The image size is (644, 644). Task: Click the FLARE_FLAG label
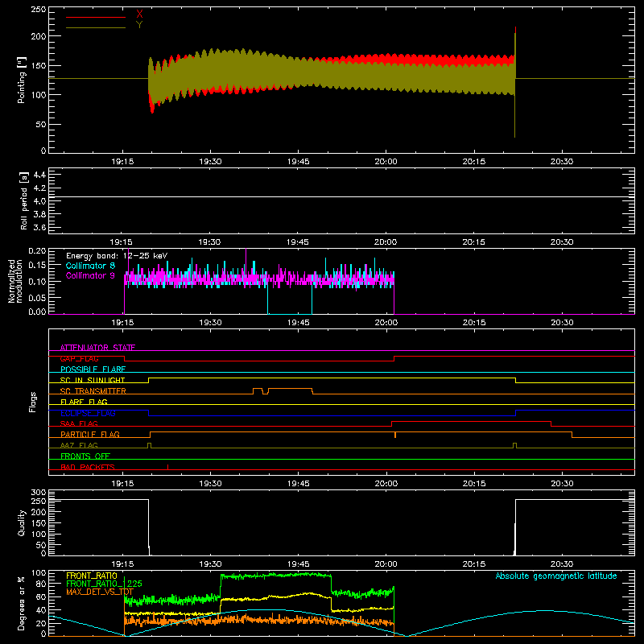[84, 402]
